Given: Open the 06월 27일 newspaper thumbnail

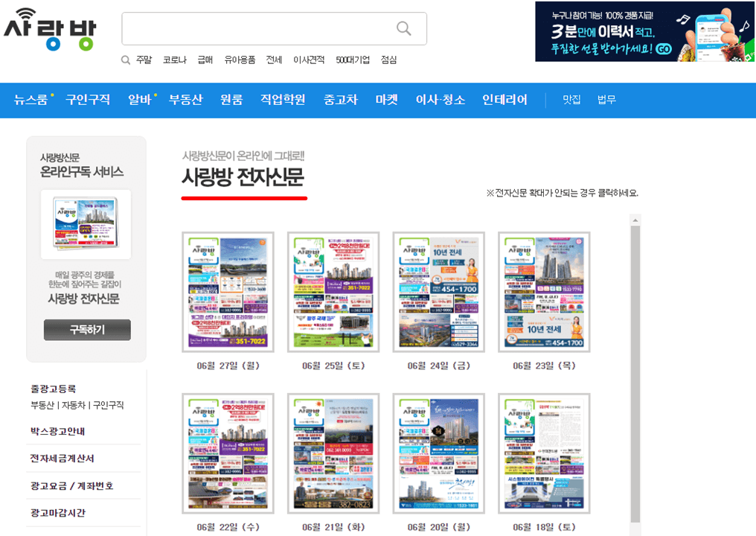Looking at the screenshot, I should 228,291.
